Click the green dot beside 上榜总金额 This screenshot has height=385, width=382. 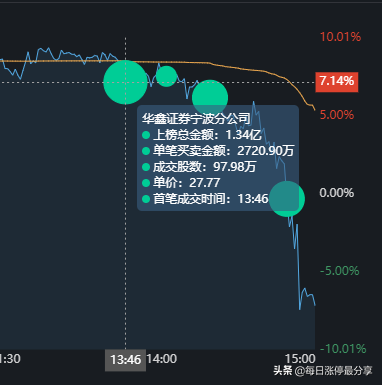click(x=146, y=135)
